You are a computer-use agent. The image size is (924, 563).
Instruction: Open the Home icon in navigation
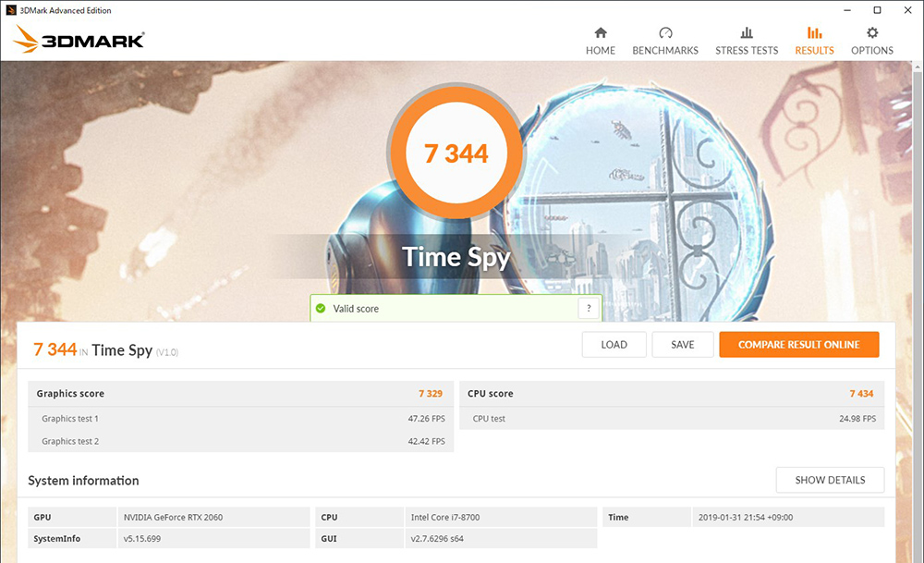[601, 32]
